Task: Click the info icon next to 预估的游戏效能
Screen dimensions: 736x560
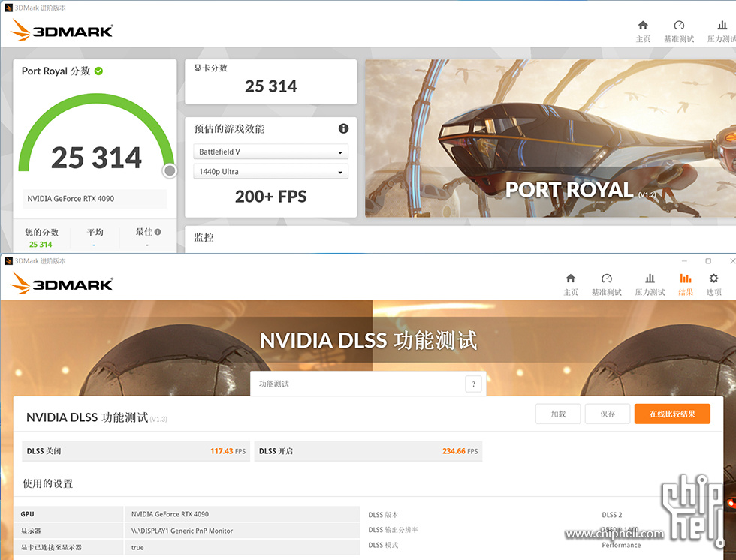Action: click(344, 128)
